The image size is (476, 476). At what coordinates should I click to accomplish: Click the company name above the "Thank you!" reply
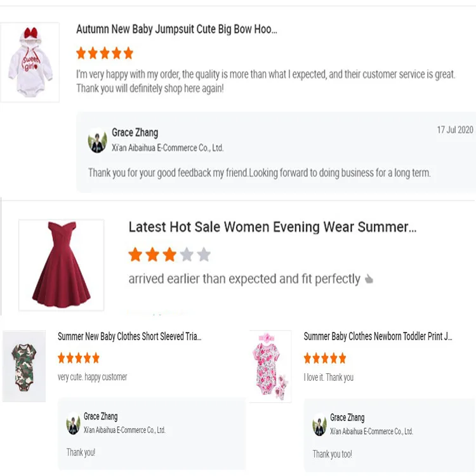pyautogui.click(x=124, y=430)
